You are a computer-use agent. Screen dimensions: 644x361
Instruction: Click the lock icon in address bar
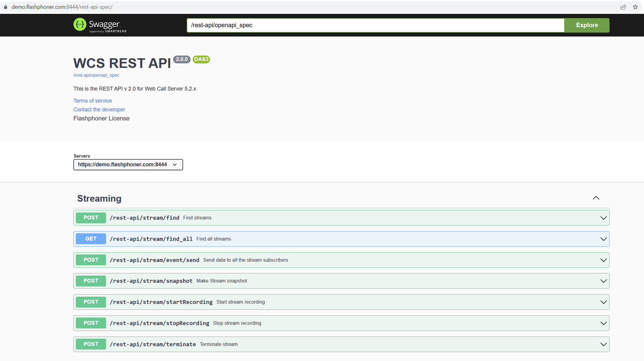click(x=5, y=7)
